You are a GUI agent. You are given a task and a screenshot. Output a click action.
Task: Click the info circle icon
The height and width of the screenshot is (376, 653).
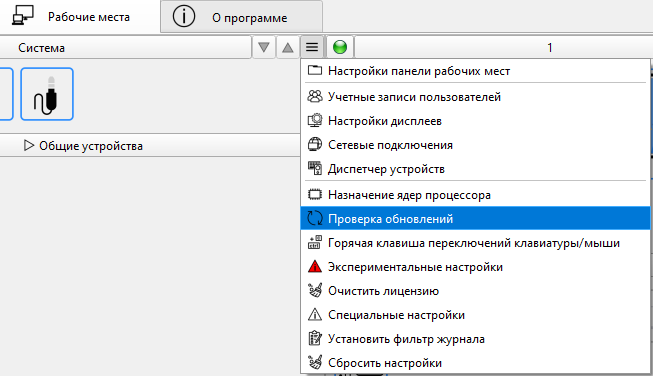tap(184, 17)
